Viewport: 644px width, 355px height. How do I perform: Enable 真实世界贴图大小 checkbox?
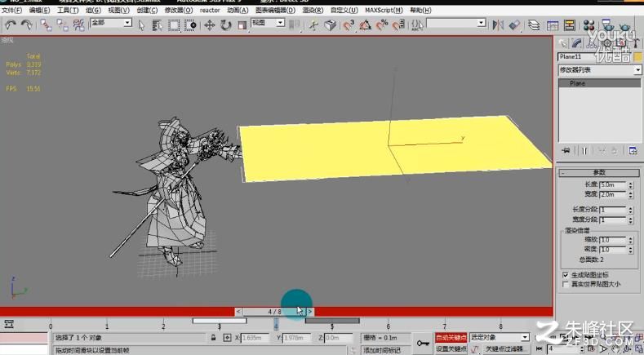click(x=566, y=284)
